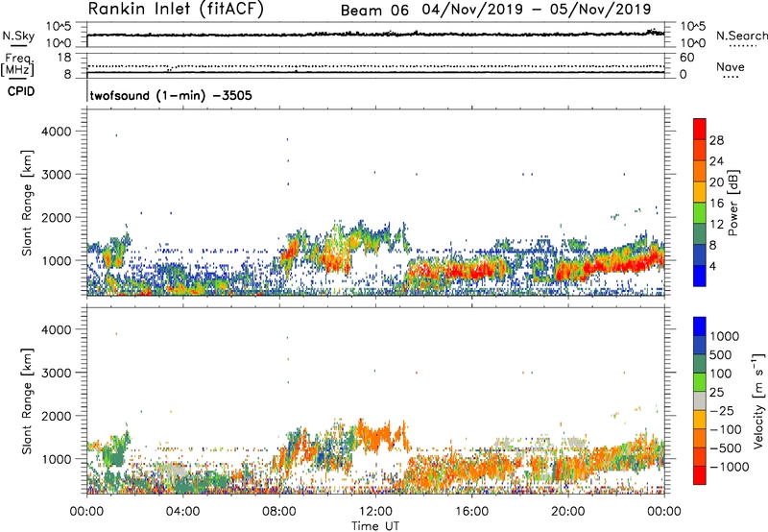Viewport: 768px width, 532px height.
Task: Click the "28" tick on Power color bar
Action: (716, 140)
